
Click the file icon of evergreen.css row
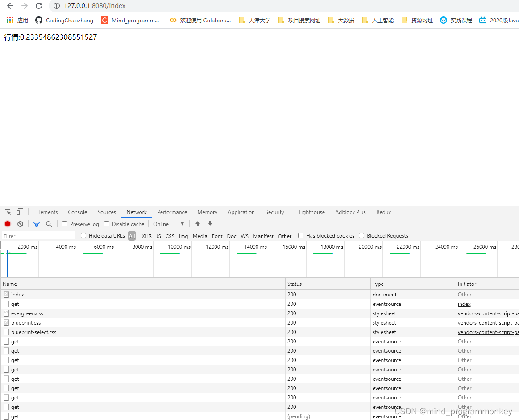[x=6, y=313]
